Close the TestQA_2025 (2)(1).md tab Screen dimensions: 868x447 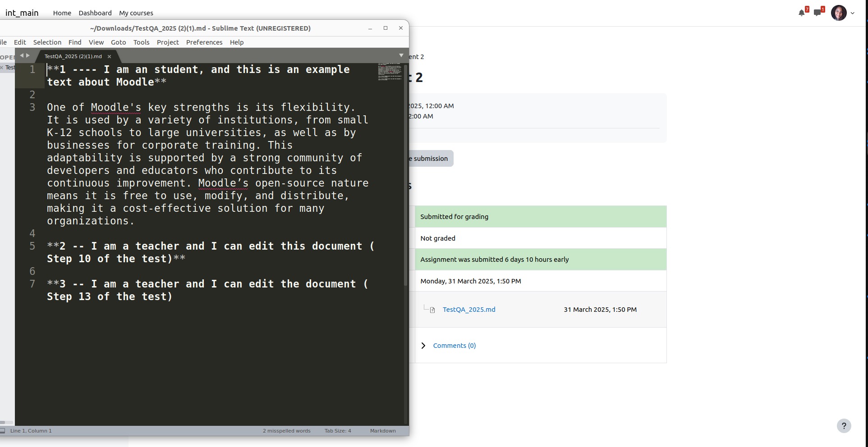point(109,56)
